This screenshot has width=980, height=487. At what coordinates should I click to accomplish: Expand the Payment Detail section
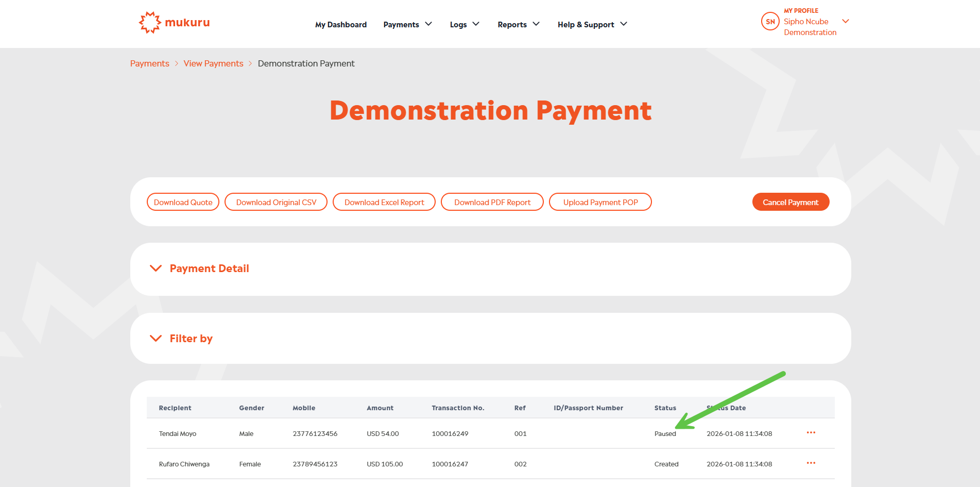coord(209,268)
